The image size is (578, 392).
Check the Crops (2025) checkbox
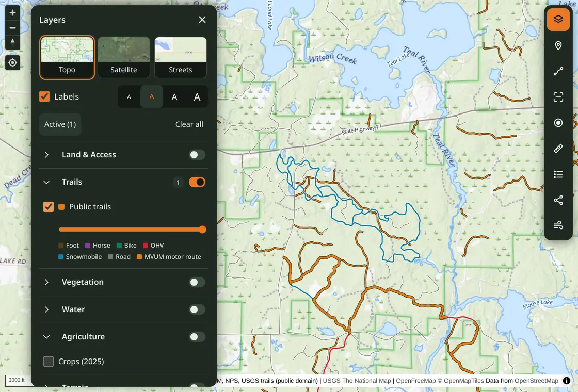coord(49,362)
